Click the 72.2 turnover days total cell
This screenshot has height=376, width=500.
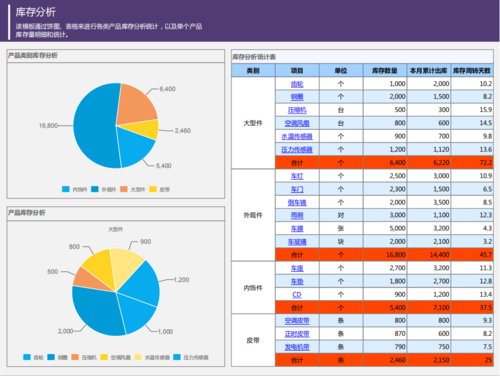coord(472,163)
